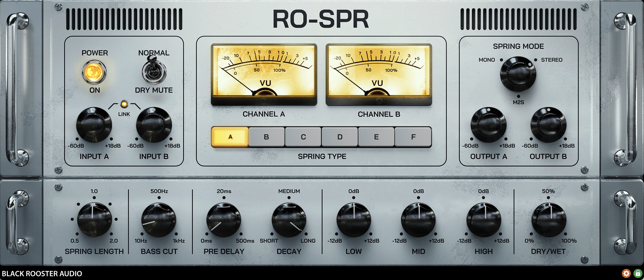Select spring type D
Viewport: 644px width, 280px height.
[x=340, y=137]
